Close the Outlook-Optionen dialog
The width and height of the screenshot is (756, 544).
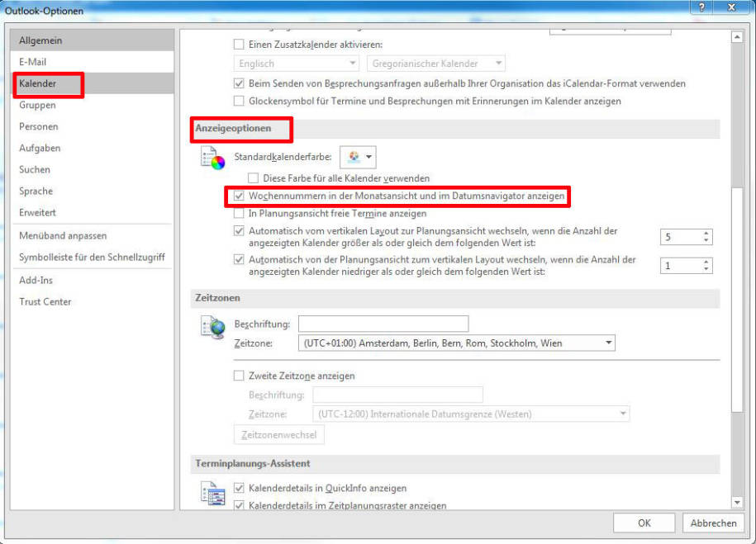(x=731, y=7)
